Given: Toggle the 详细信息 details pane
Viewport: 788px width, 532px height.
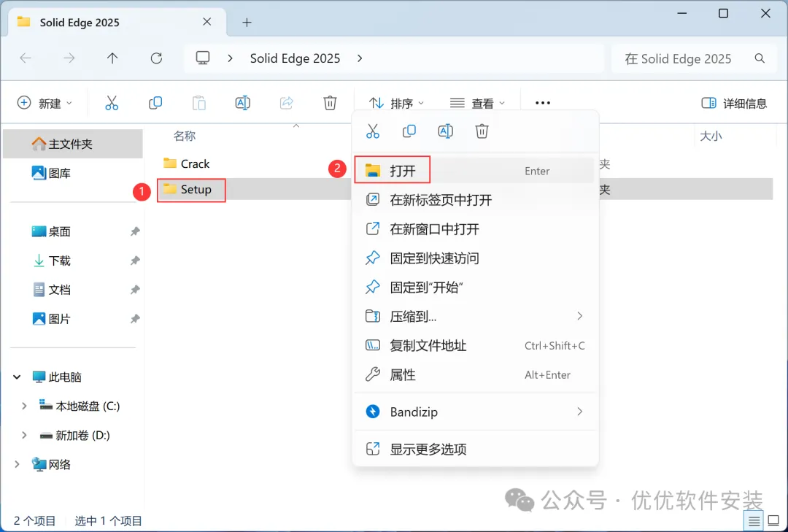Looking at the screenshot, I should point(734,103).
